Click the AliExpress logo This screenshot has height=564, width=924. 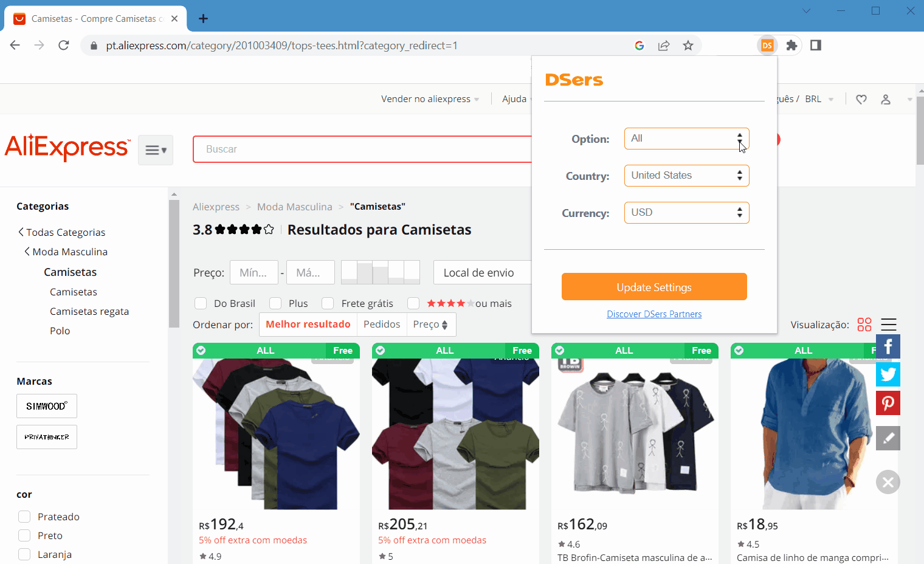click(x=67, y=148)
